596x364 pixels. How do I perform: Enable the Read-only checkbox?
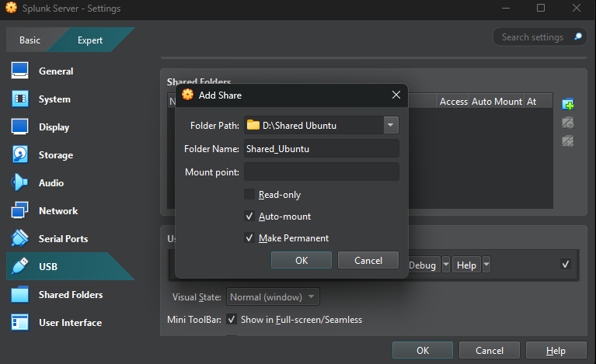(249, 194)
